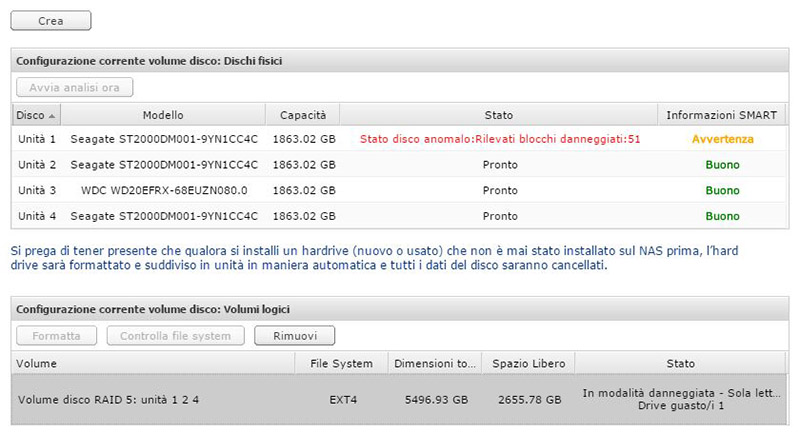Click the Crea button

pos(50,20)
